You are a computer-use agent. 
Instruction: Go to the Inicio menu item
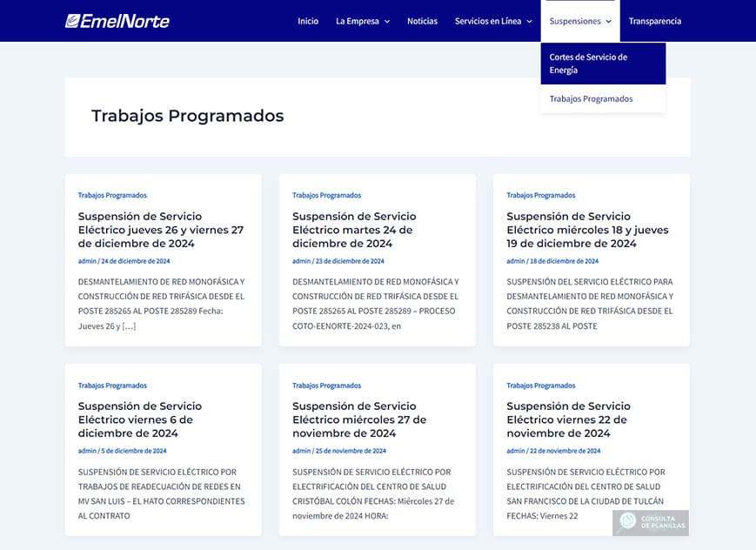coord(308,21)
